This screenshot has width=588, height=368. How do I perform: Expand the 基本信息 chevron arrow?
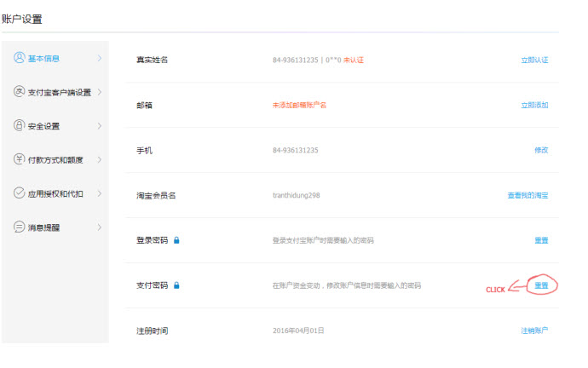(x=99, y=58)
